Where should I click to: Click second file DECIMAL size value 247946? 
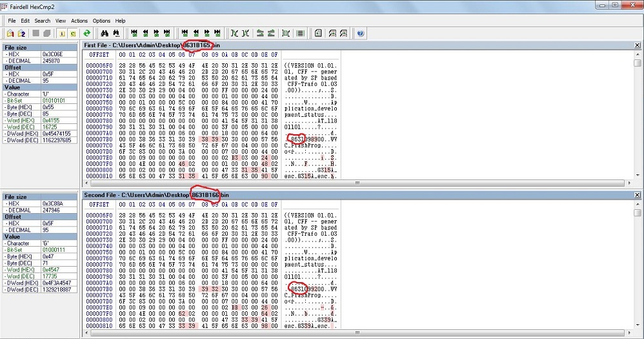59,210
